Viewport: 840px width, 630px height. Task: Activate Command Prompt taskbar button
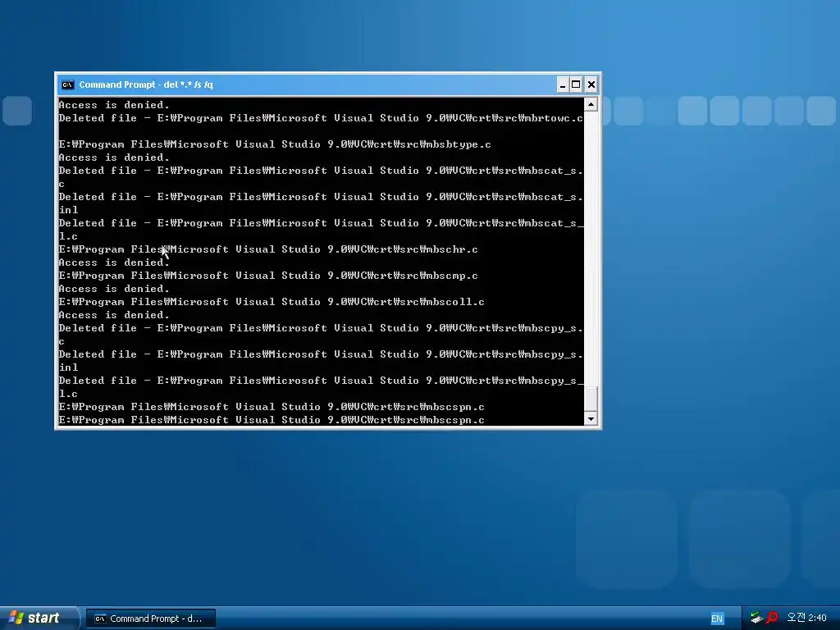[151, 619]
